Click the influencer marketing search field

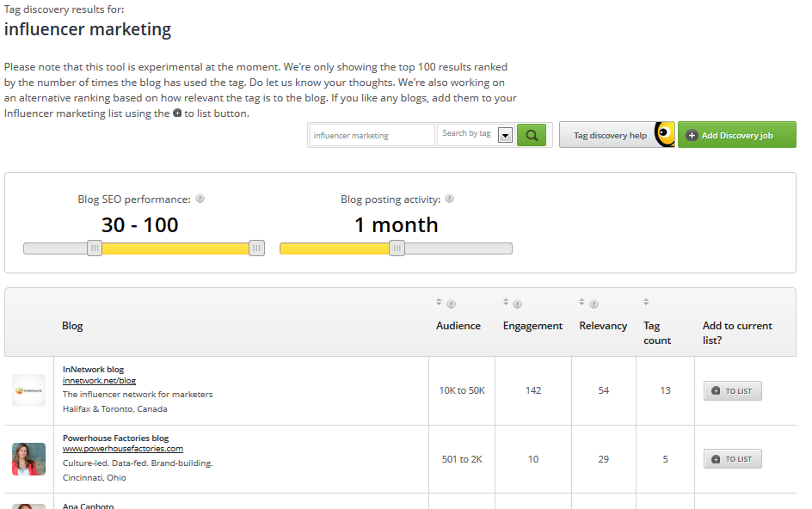coord(372,135)
